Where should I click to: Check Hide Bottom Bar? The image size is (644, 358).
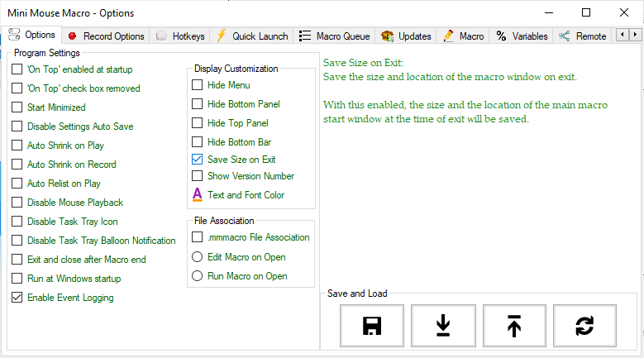(x=197, y=141)
